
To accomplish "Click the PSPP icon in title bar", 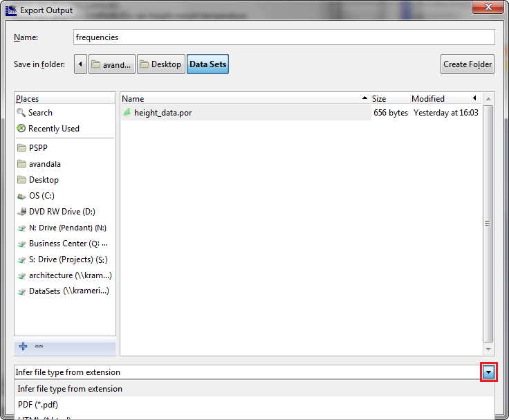I will click(10, 10).
